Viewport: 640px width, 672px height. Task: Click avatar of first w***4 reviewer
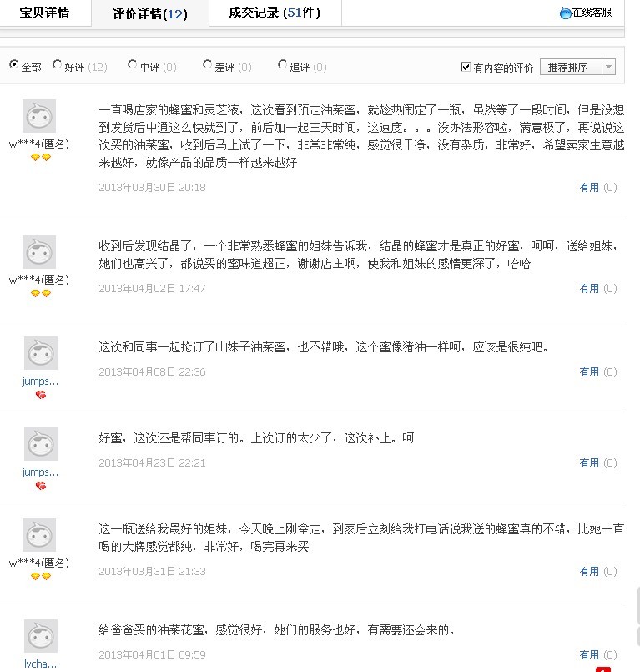[x=39, y=116]
